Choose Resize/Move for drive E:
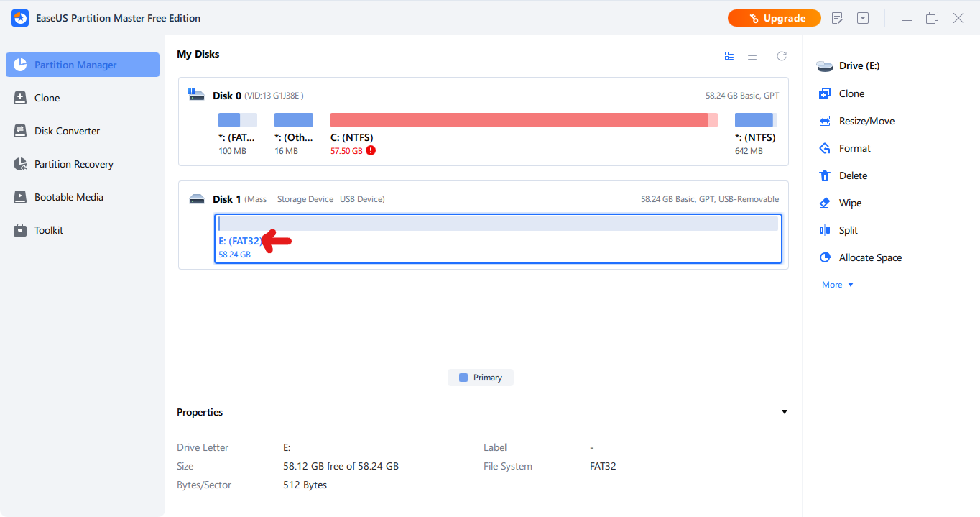The width and height of the screenshot is (980, 517). (x=866, y=121)
